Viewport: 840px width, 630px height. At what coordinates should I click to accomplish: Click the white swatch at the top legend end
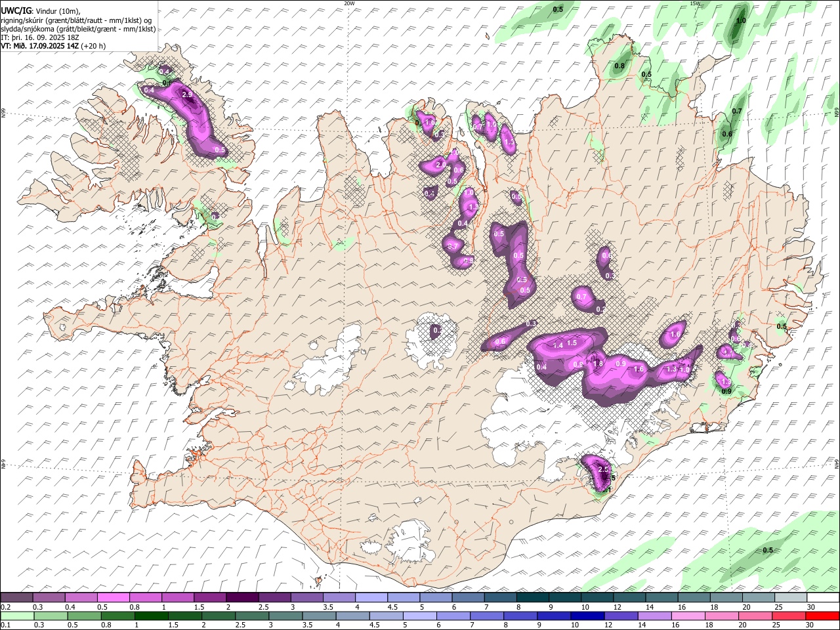pos(823,598)
